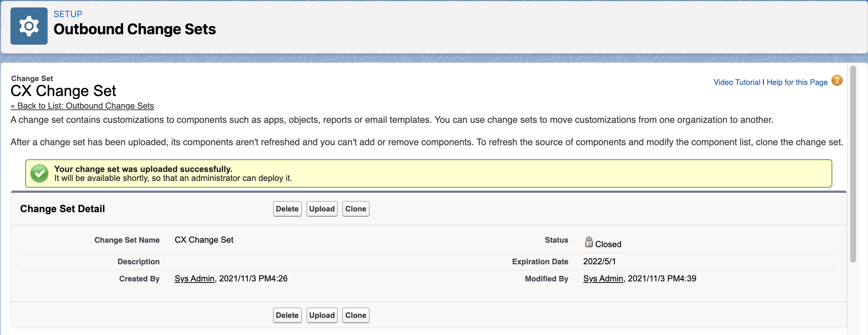Click the top Delete button
868x335 pixels.
coord(287,209)
